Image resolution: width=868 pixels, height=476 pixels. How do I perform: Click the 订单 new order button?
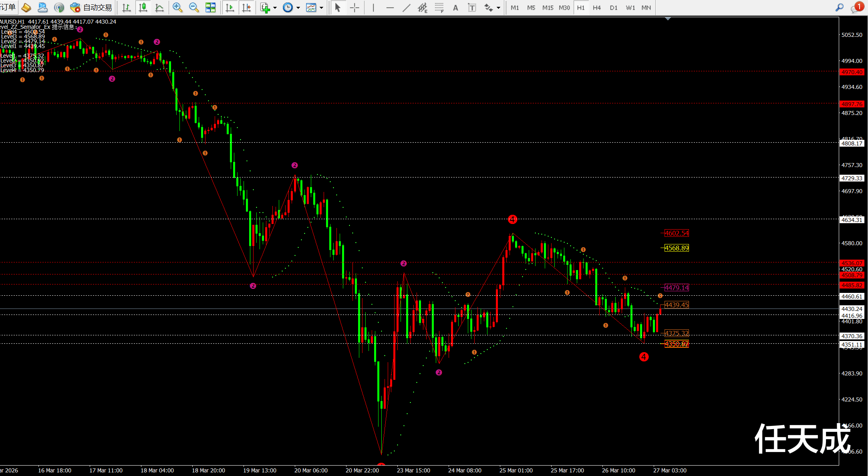tap(8, 7)
